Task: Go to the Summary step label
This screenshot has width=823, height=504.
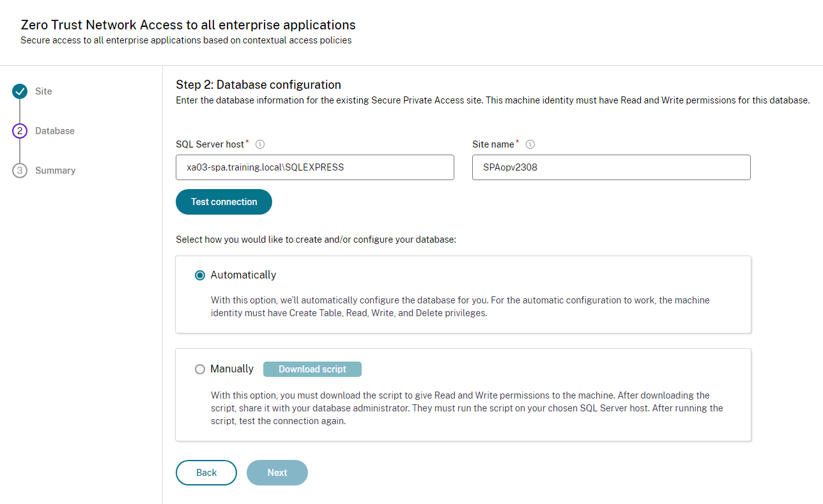Action: tap(56, 171)
